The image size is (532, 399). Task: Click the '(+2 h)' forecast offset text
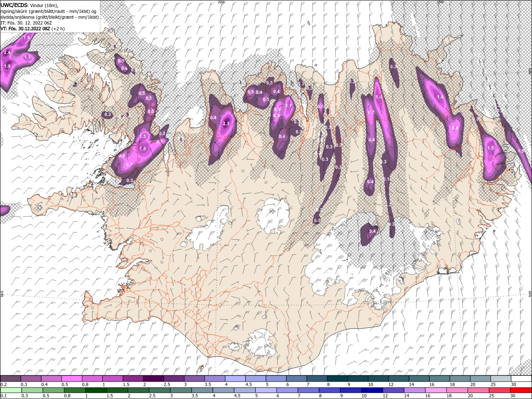(x=58, y=29)
